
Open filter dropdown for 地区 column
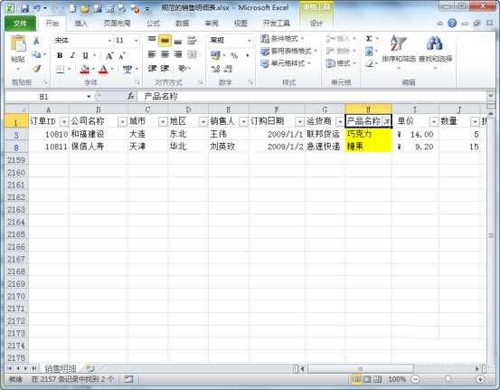point(203,122)
